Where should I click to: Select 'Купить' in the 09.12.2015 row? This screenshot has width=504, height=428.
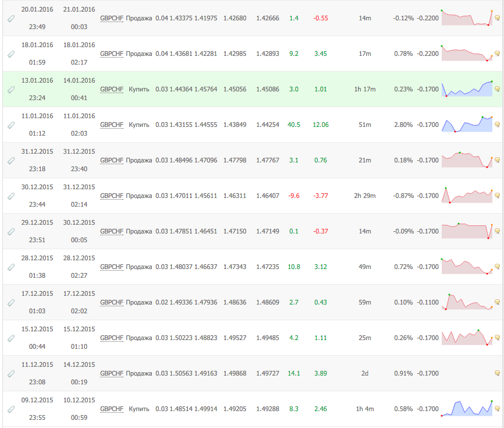[x=139, y=409]
